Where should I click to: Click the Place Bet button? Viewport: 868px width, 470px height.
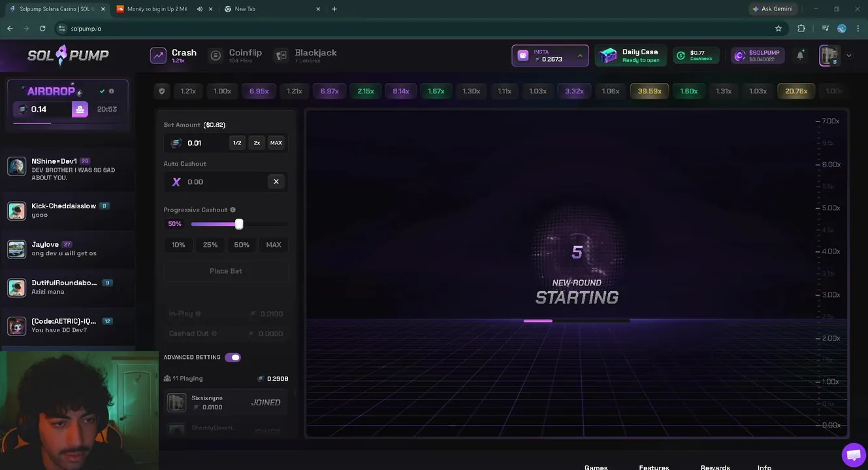226,271
